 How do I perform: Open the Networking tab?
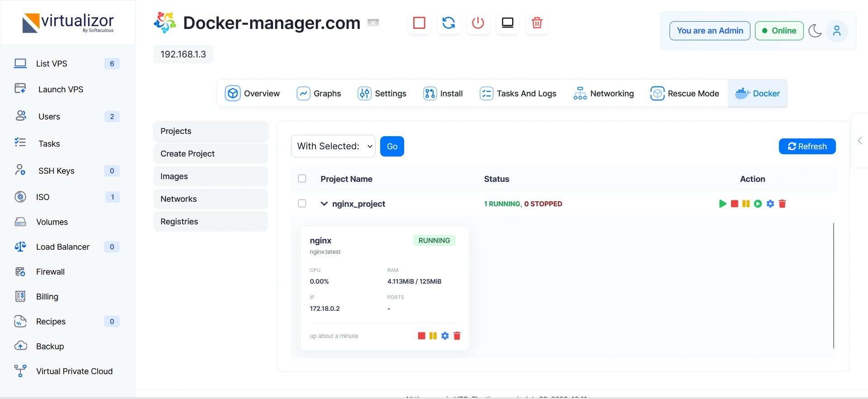pos(604,93)
